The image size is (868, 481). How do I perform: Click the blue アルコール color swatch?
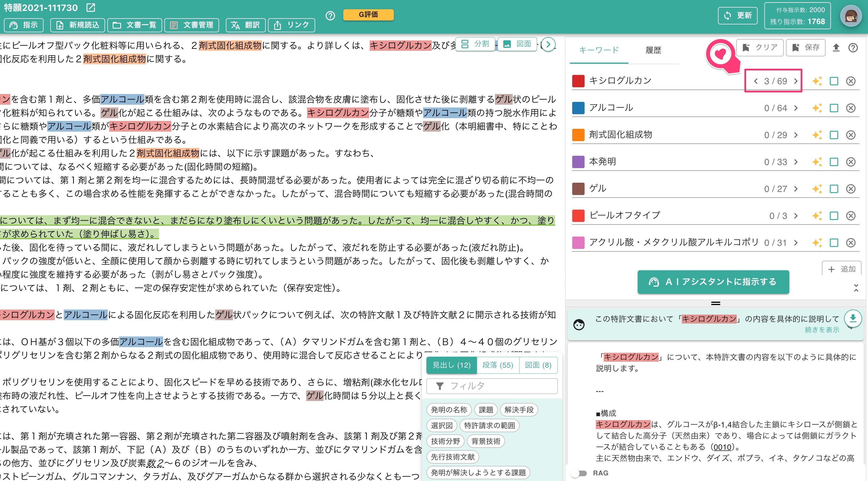[x=578, y=108]
